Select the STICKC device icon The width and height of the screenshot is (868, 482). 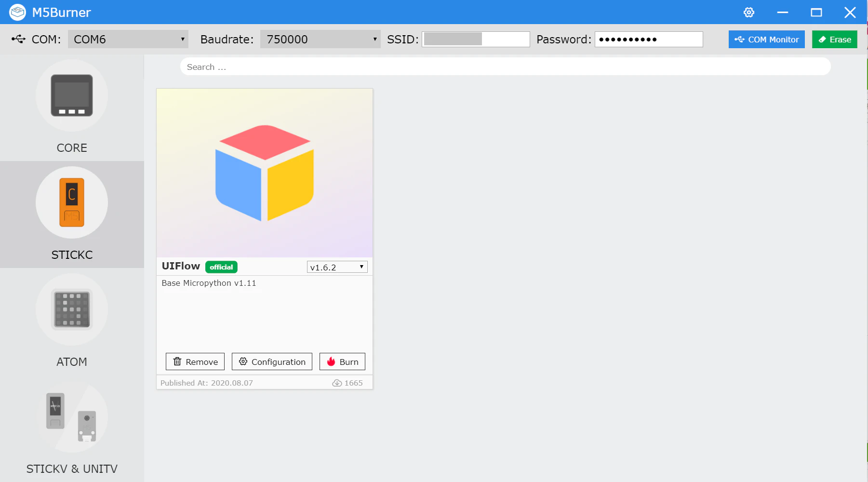pos(72,202)
